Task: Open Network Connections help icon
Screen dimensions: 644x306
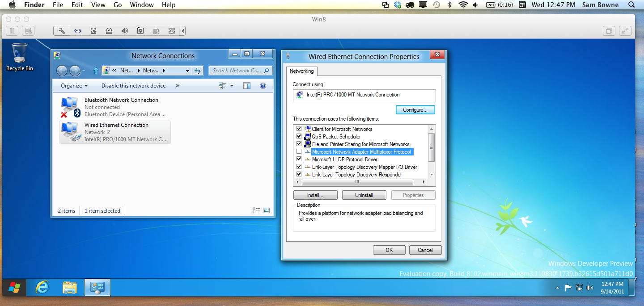Action: point(263,86)
